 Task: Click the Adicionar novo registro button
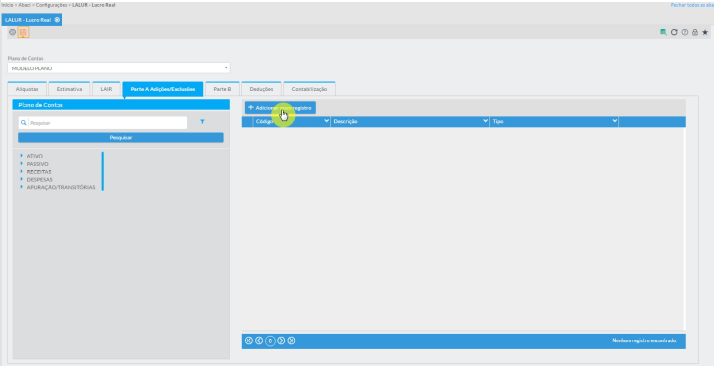pos(280,108)
